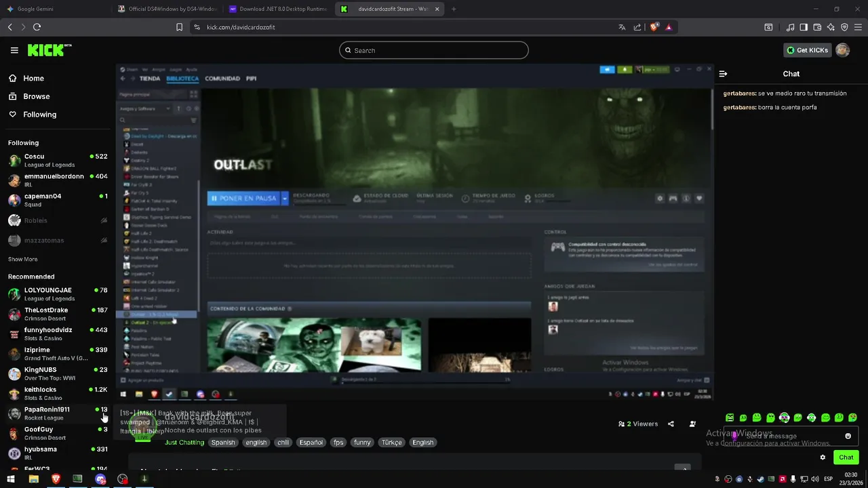Open Brave main menu icon
This screenshot has height=488, width=868.
point(859,27)
